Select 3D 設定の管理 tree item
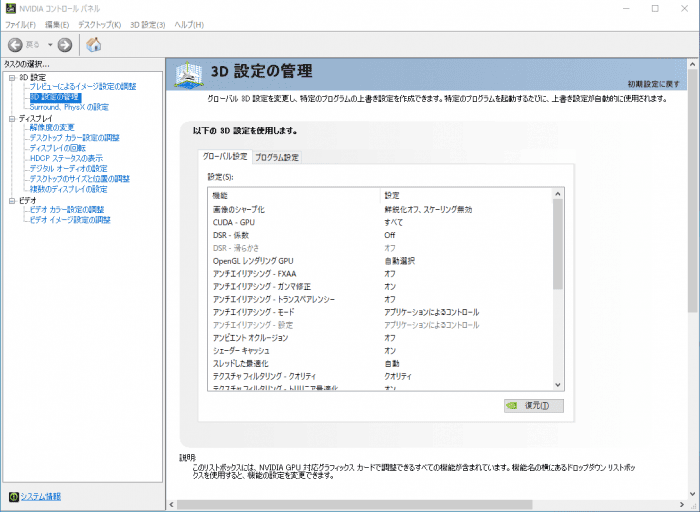Image resolution: width=700 pixels, height=512 pixels. 55,97
